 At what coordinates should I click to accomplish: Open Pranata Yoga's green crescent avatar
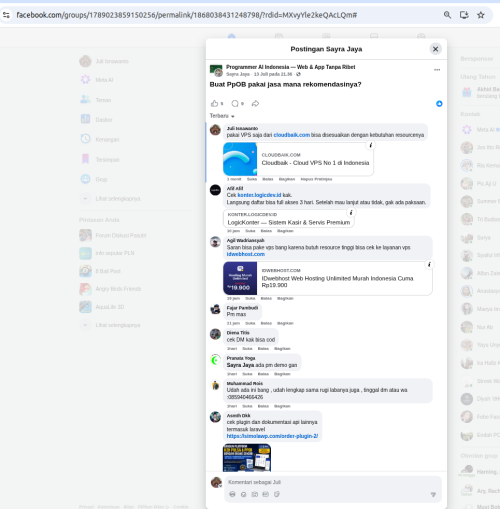[x=215, y=360]
